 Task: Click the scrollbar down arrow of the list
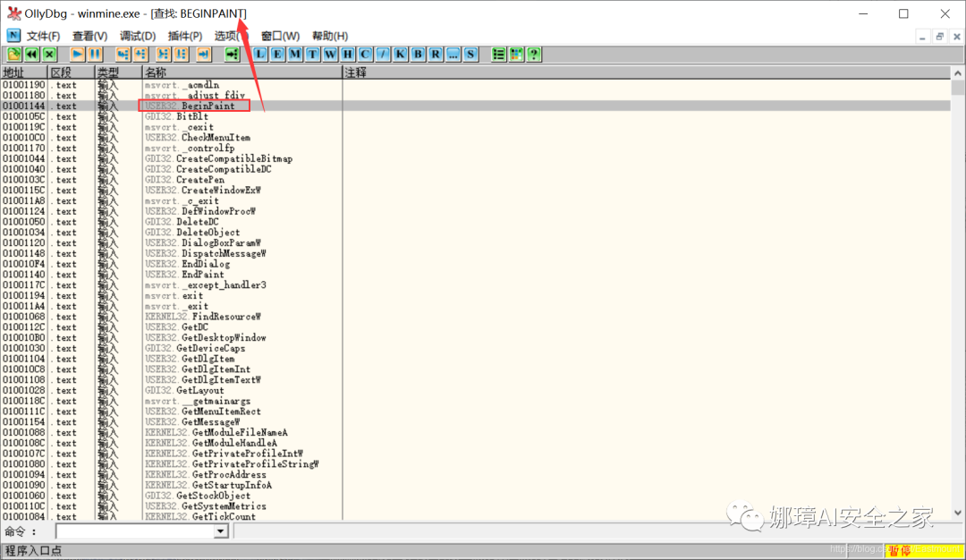(957, 513)
